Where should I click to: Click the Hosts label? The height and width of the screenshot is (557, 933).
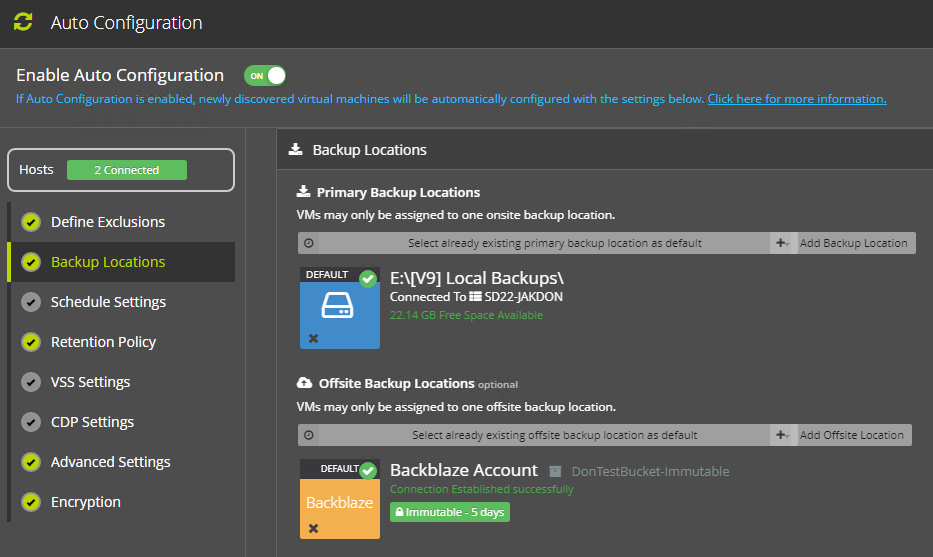(36, 170)
